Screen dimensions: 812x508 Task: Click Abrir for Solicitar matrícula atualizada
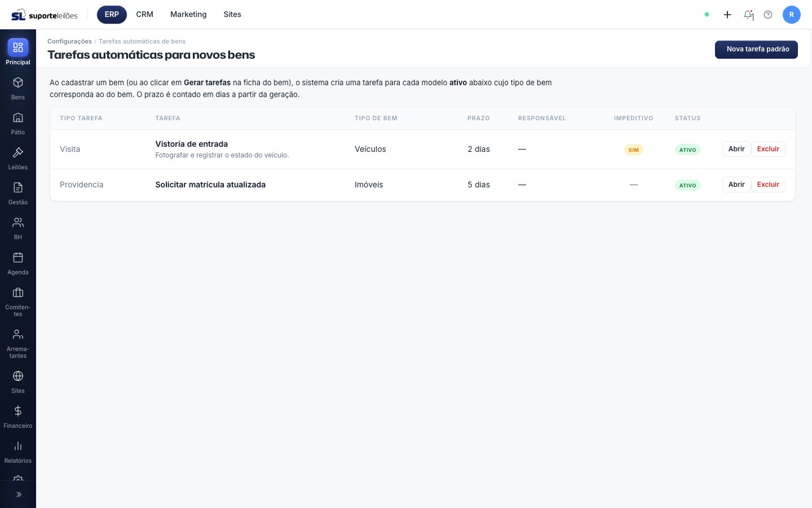coord(736,185)
